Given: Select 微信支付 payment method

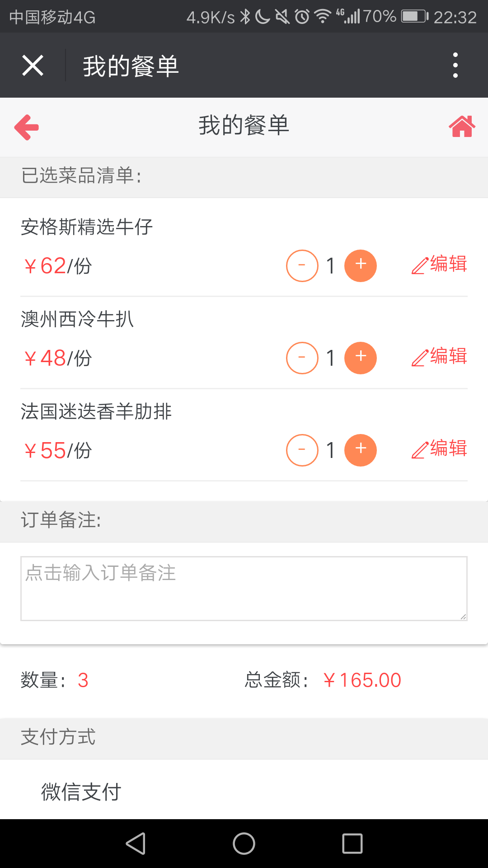Looking at the screenshot, I should tap(81, 792).
